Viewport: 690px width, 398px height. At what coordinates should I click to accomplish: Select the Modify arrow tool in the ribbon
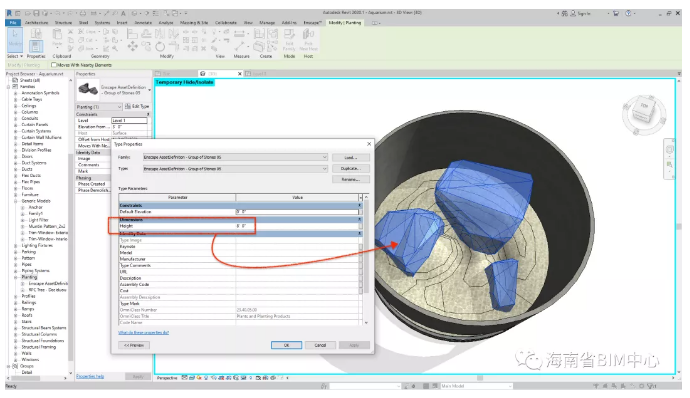point(15,39)
